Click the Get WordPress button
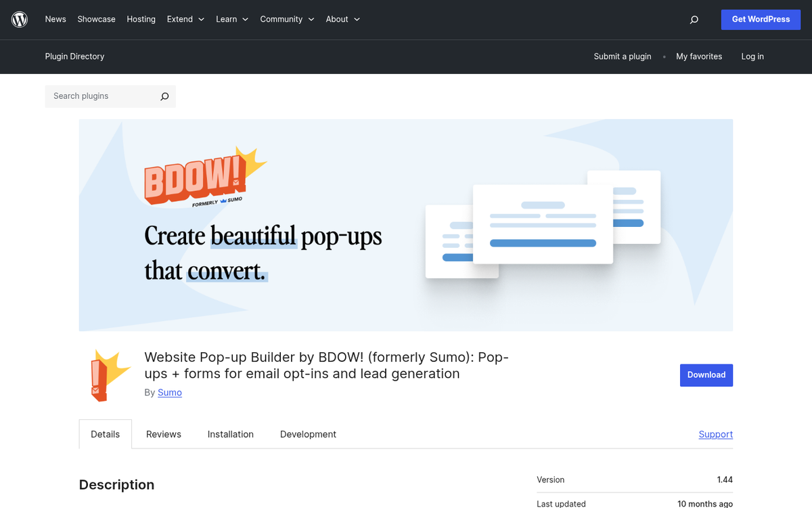 [761, 19]
